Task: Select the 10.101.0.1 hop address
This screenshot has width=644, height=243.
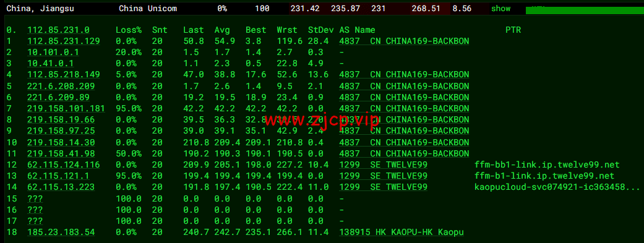Action: pyautogui.click(x=53, y=53)
